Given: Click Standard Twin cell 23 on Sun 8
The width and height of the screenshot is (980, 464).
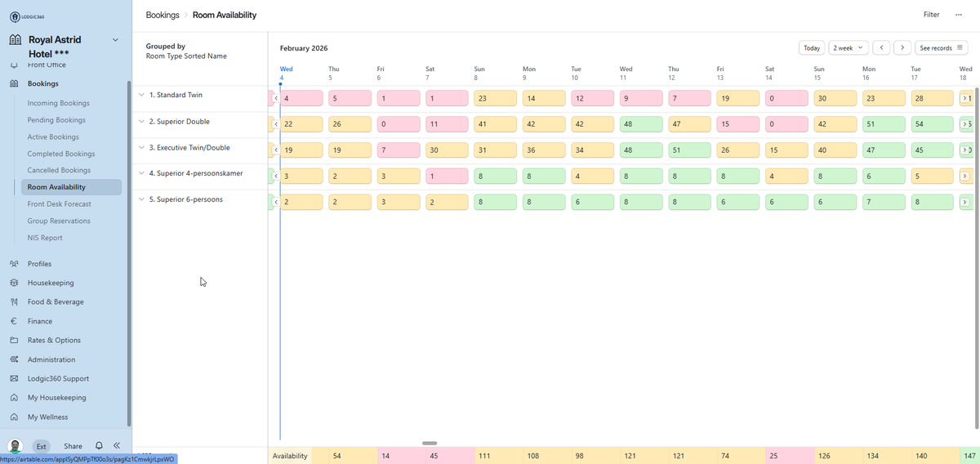Looking at the screenshot, I should coord(495,98).
